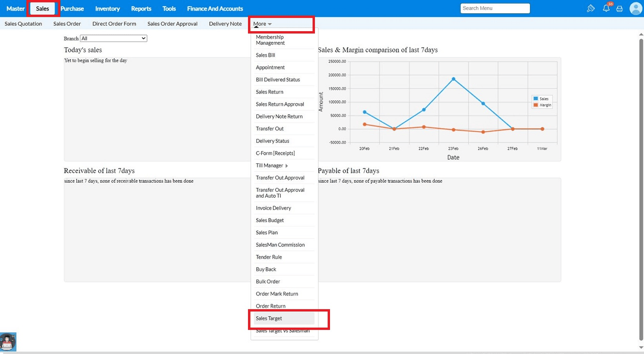The width and height of the screenshot is (644, 354).
Task: Choose Membership Management from the dropdown list
Action: coord(270,40)
